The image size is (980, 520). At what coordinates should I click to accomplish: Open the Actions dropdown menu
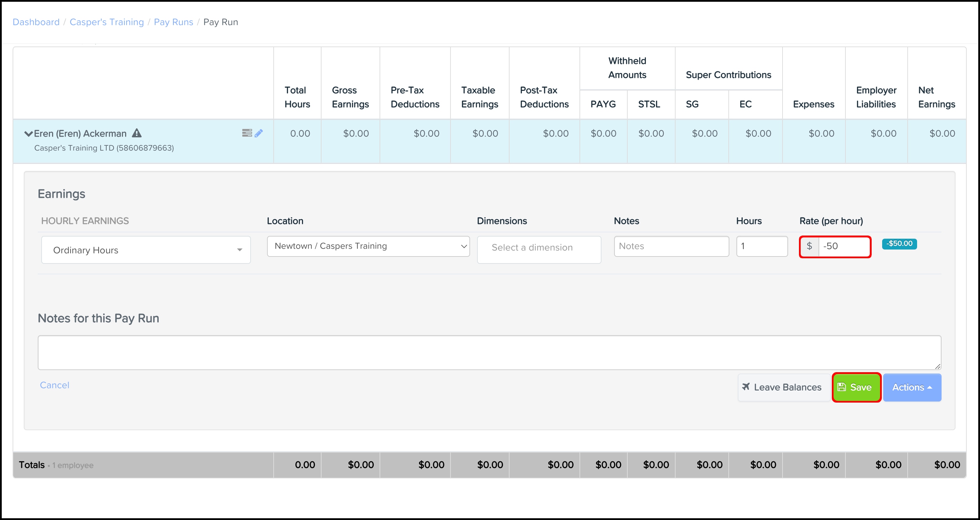(912, 387)
